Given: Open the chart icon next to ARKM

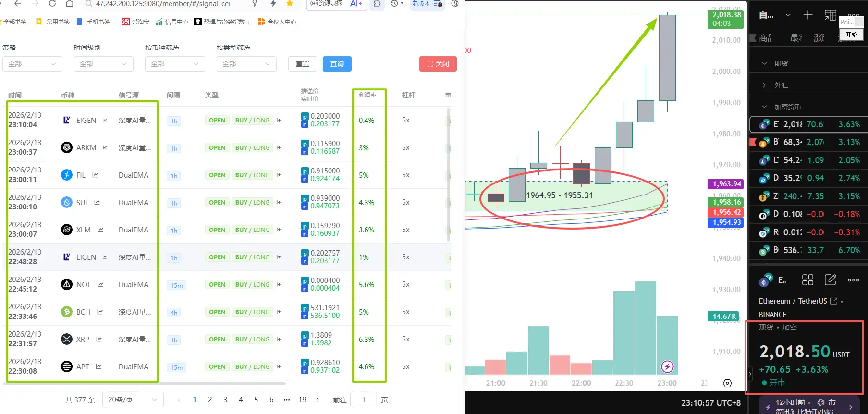Looking at the screenshot, I should 105,147.
